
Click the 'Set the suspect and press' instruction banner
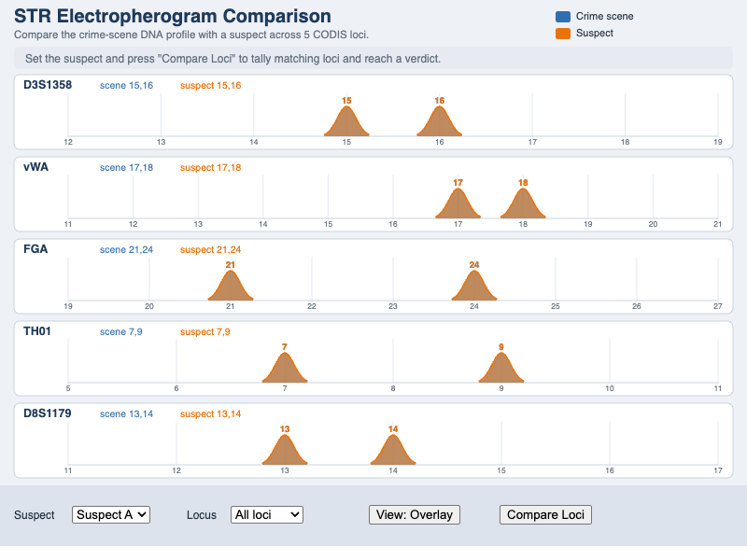pyautogui.click(x=373, y=58)
